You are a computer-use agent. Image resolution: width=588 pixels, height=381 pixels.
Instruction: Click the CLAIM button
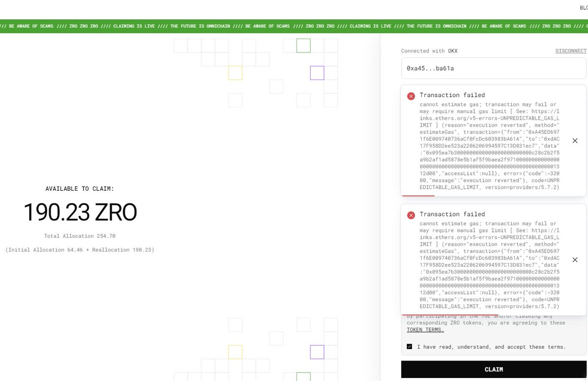(493, 369)
